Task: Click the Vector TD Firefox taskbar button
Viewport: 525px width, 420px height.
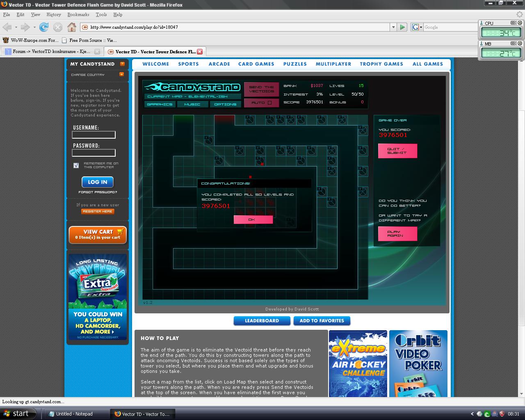Action: pos(142,414)
